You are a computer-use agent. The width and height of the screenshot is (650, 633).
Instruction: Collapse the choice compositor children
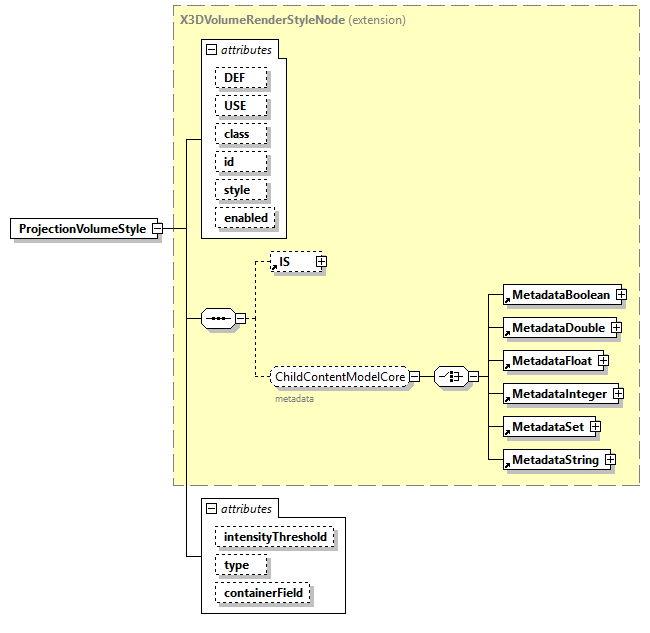pos(474,377)
